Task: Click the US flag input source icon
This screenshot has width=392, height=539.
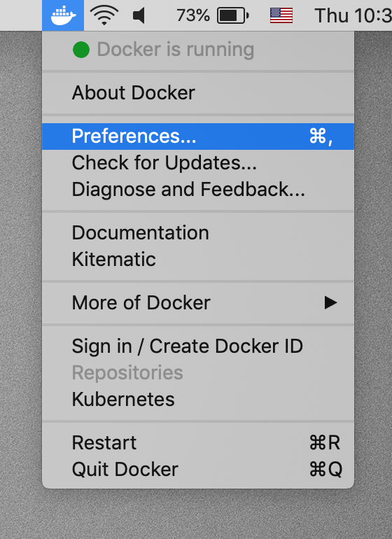Action: click(281, 16)
